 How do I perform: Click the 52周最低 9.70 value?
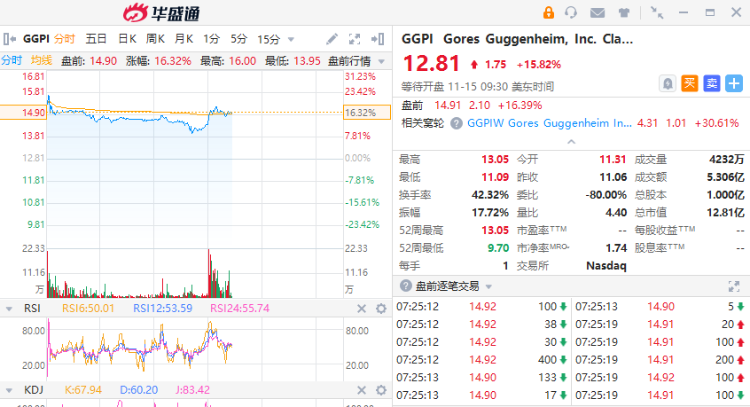coord(498,248)
